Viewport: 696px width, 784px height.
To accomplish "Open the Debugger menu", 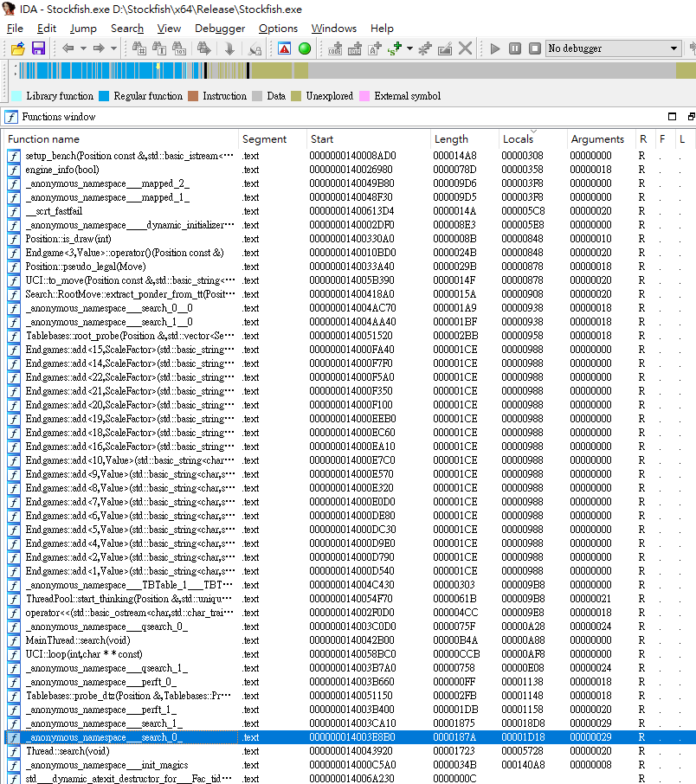I will pos(220,29).
